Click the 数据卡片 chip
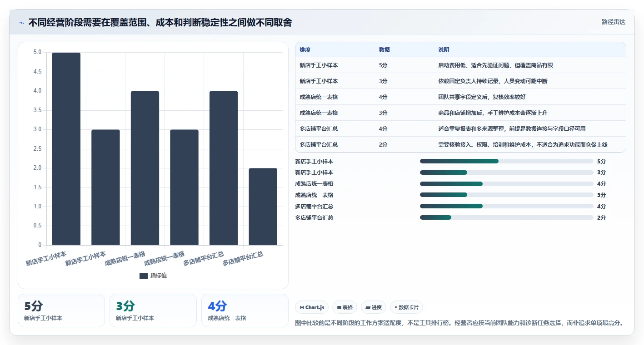Viewport: 644px width, 345px height. pyautogui.click(x=407, y=307)
